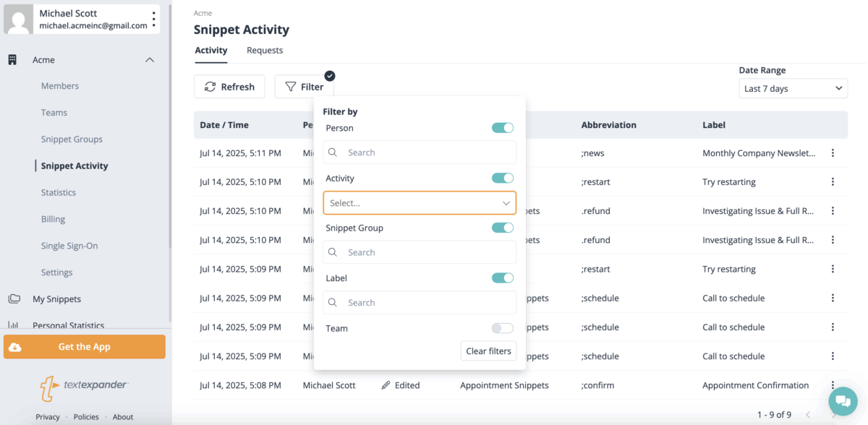Click the profile avatar picture
Image resolution: width=868 pixels, height=425 pixels.
[x=19, y=20]
